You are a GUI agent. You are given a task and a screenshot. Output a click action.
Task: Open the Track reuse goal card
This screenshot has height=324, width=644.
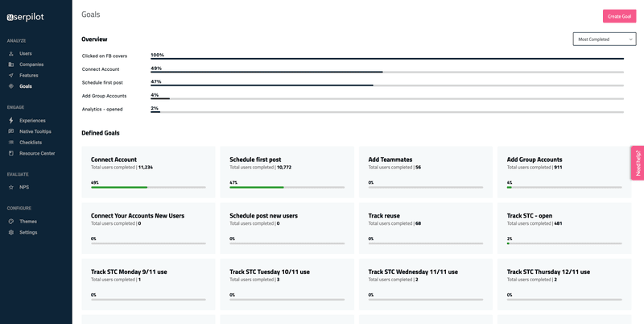click(426, 228)
